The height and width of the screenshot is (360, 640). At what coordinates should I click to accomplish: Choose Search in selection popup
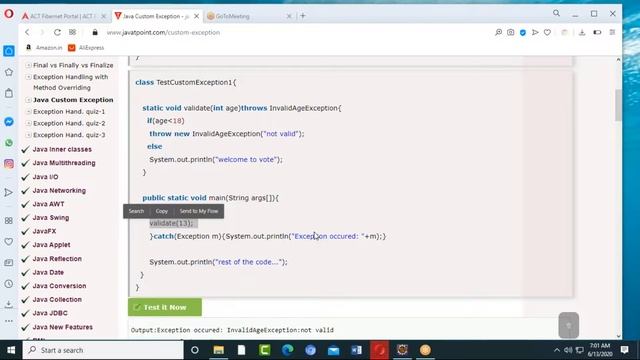(x=136, y=211)
